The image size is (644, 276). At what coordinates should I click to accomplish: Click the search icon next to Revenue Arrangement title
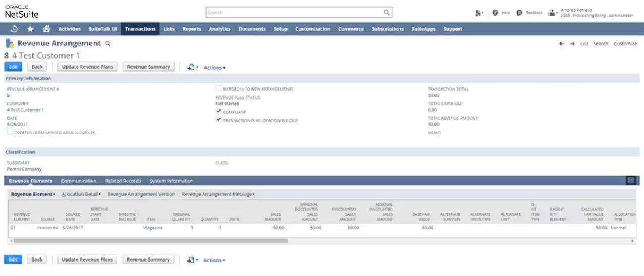click(x=108, y=44)
